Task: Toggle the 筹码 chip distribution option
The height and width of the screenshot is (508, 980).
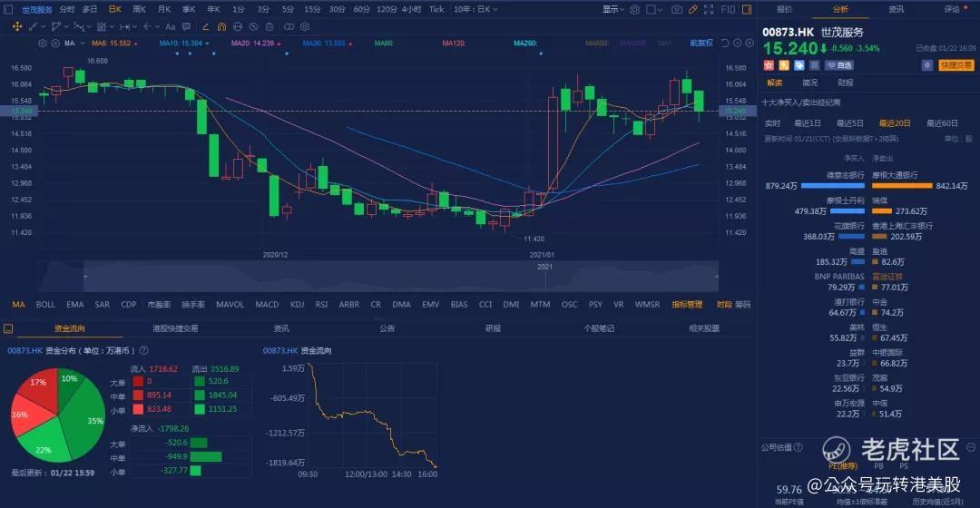Action: 742,304
